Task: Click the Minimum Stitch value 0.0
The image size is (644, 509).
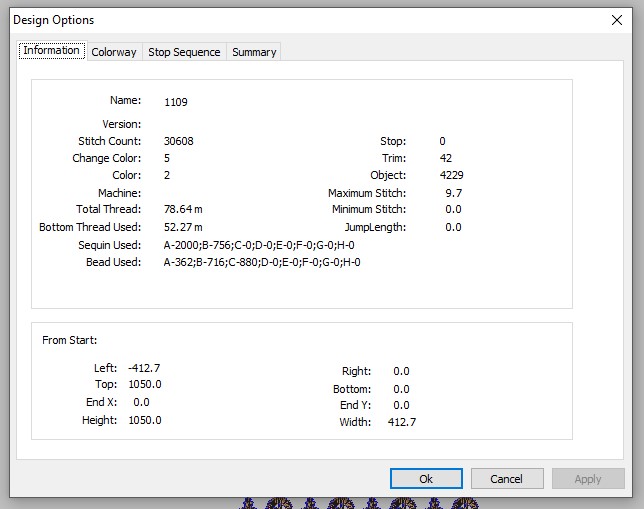Action: pyautogui.click(x=453, y=210)
